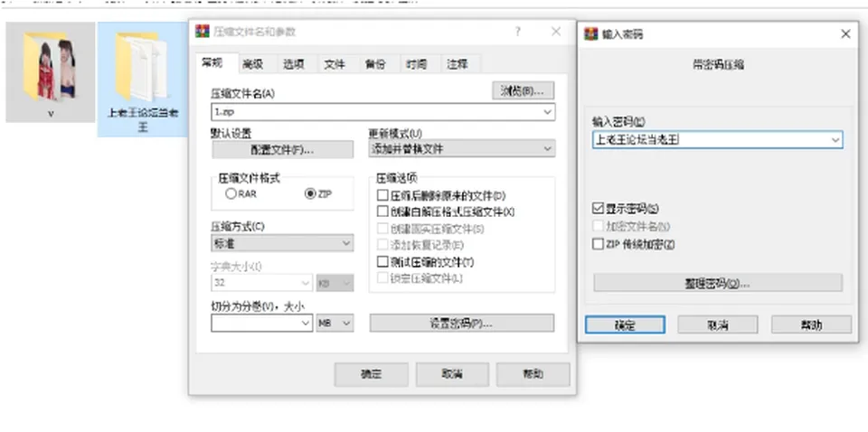This screenshot has height=432, width=868.
Task: Click the 压缩文件格式 group label
Action: pos(250,178)
